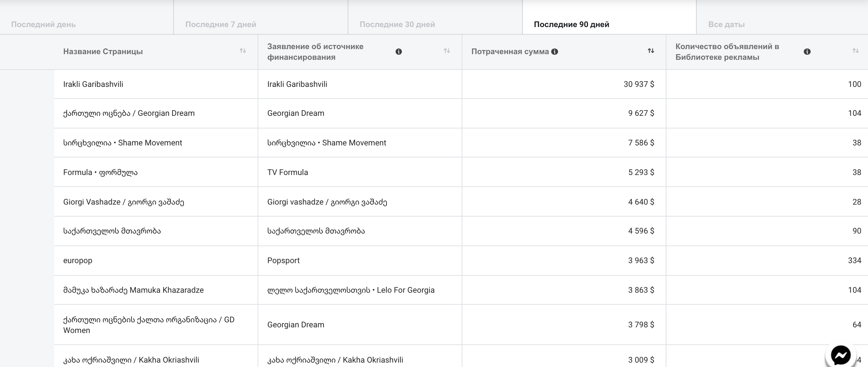
Task: Open GD Women page name
Action: point(149,325)
